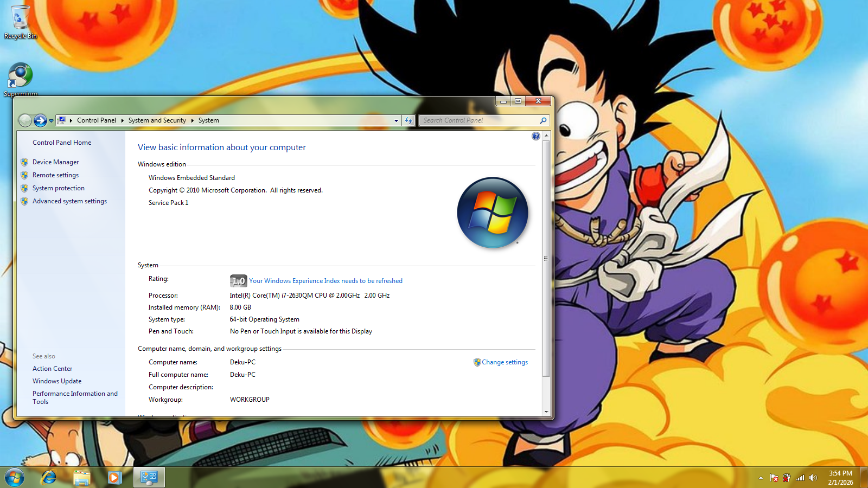The width and height of the screenshot is (868, 488).
Task: Refresh the System page
Action: pyautogui.click(x=409, y=120)
